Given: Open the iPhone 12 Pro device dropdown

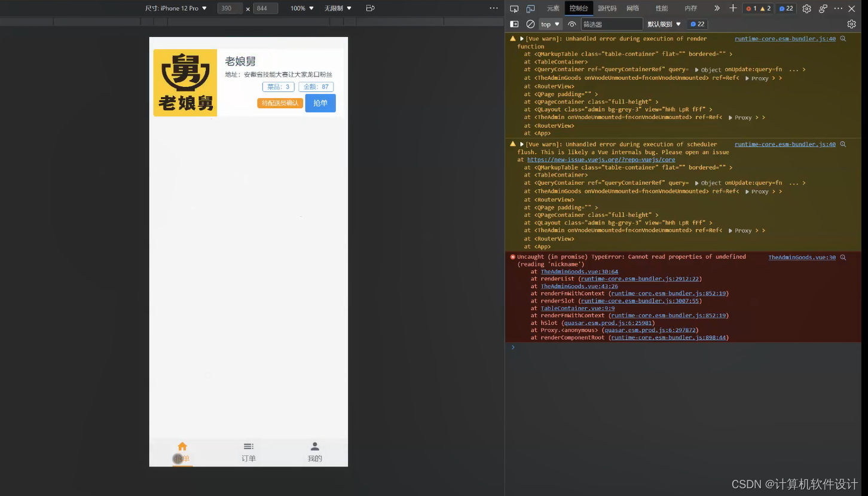Looking at the screenshot, I should coord(176,8).
